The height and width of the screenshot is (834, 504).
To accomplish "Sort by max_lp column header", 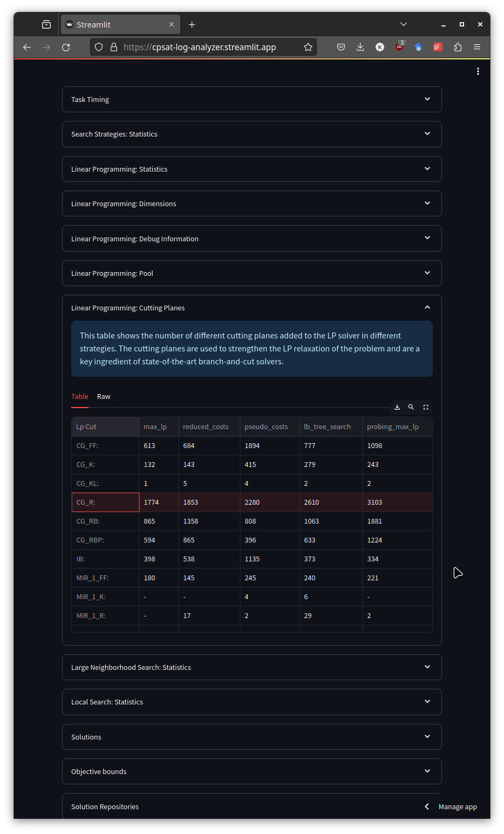I will (x=159, y=426).
